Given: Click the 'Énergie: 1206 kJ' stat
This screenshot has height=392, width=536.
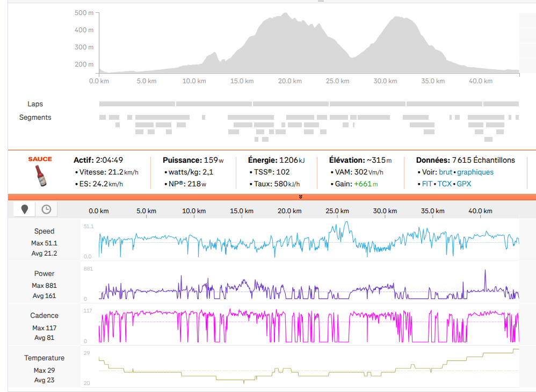Looking at the screenshot, I should click(276, 160).
